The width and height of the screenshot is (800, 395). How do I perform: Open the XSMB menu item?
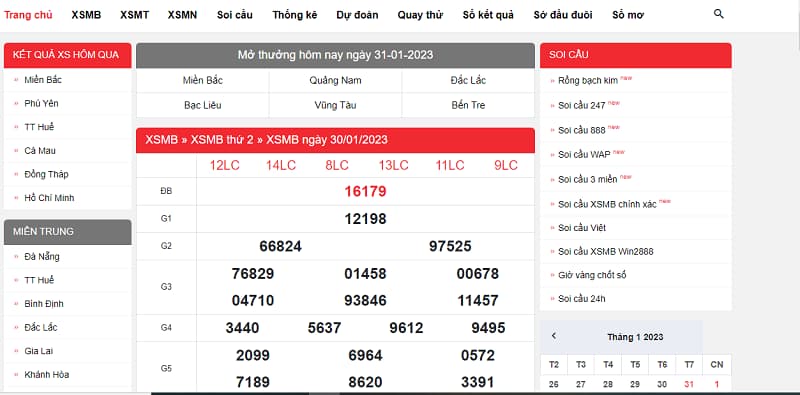86,15
